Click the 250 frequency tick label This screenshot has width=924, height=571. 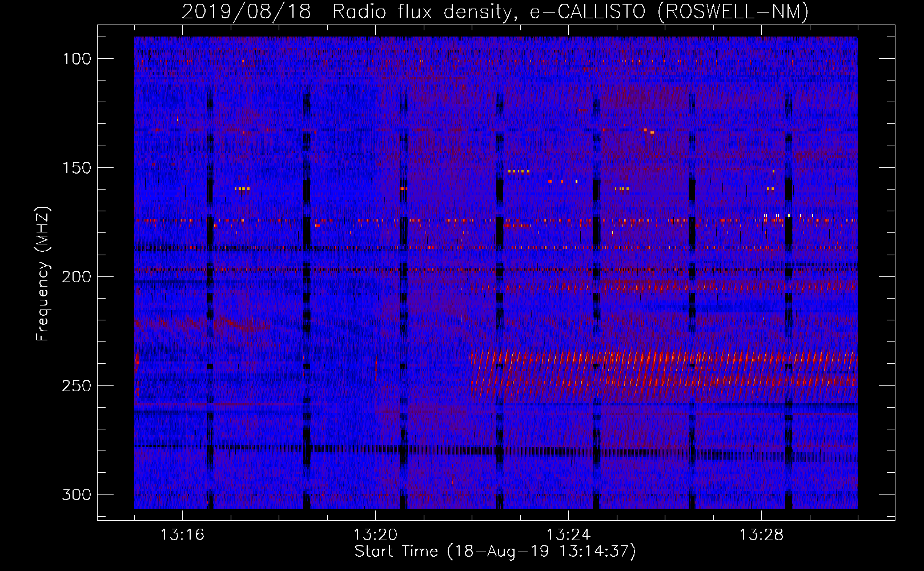(x=77, y=386)
